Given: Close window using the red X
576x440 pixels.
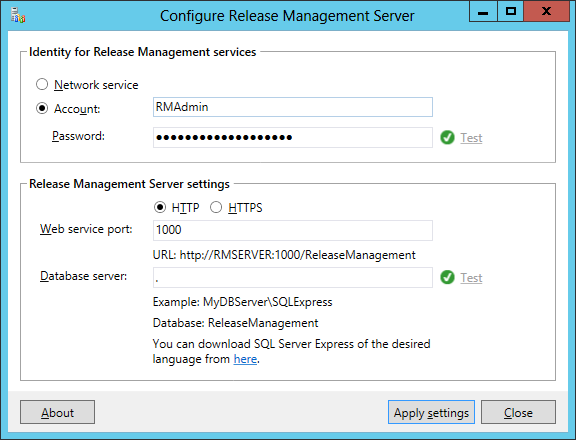Looking at the screenshot, I should pos(546,11).
